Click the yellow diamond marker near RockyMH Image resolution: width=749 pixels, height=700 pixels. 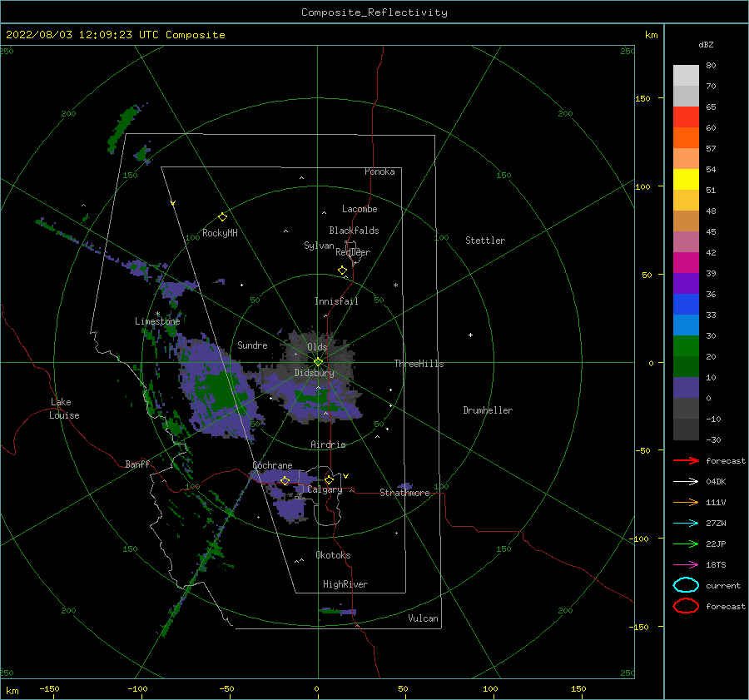coord(222,217)
